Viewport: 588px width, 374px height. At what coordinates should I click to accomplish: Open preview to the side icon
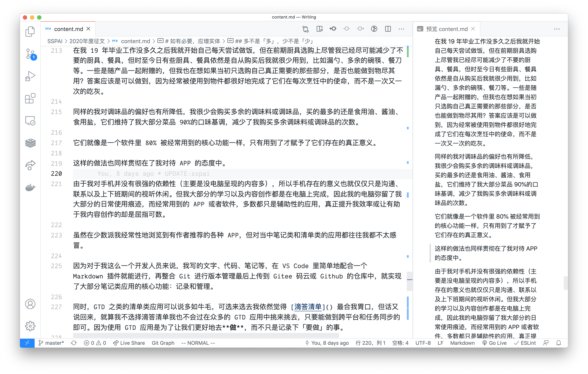pos(319,29)
